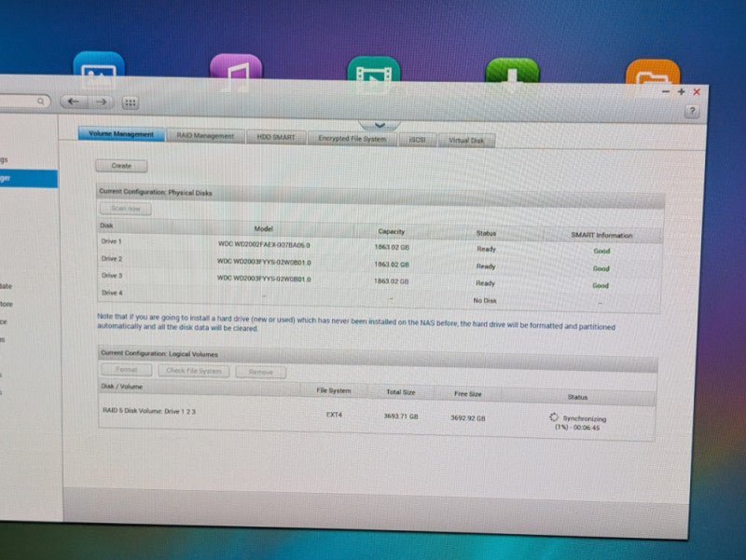Image resolution: width=746 pixels, height=560 pixels.
Task: Switch to the RAID Management tab
Action: 205,136
